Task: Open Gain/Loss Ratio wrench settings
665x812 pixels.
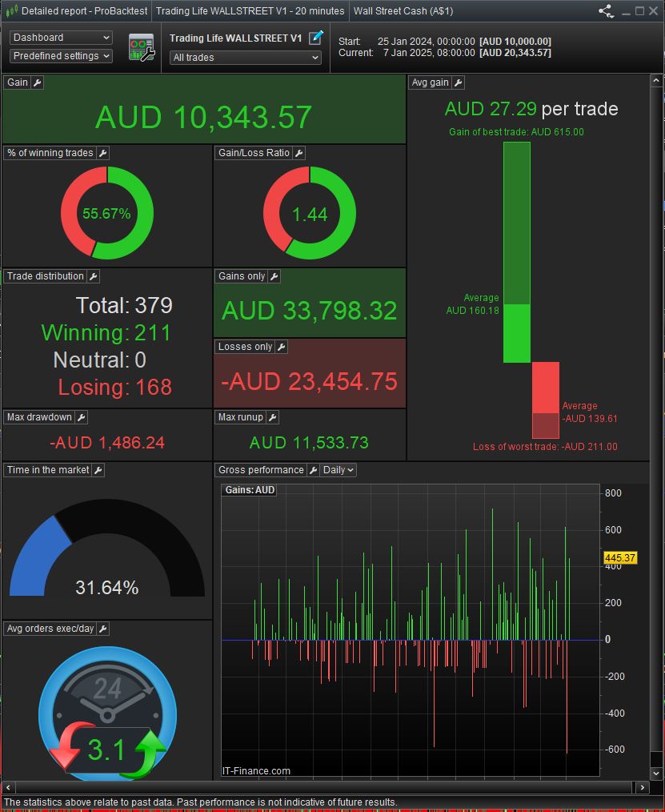Action: [298, 153]
